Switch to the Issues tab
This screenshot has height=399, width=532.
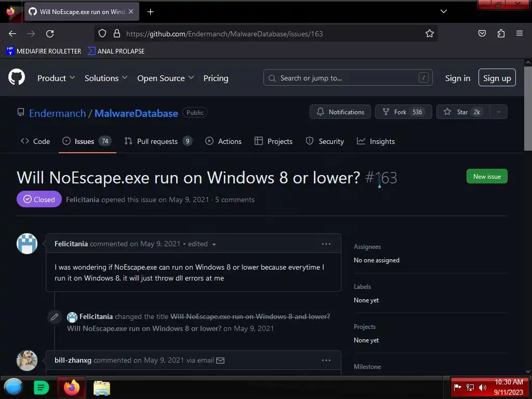coord(87,141)
